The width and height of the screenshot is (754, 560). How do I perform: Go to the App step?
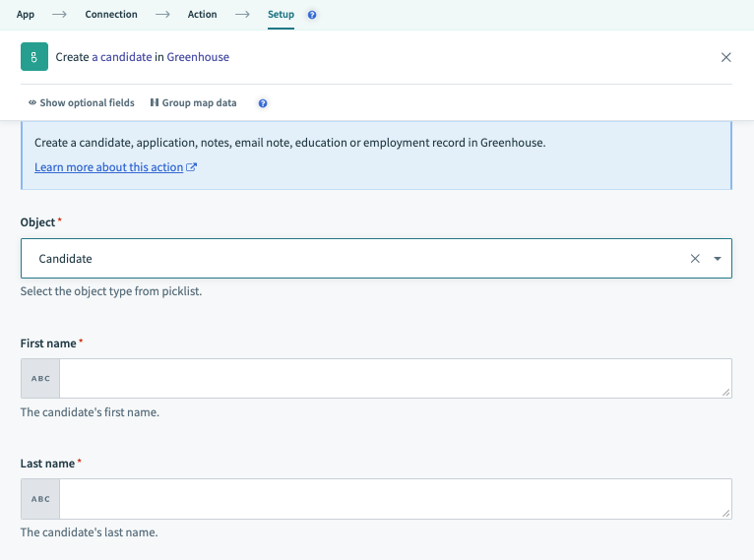tap(26, 15)
